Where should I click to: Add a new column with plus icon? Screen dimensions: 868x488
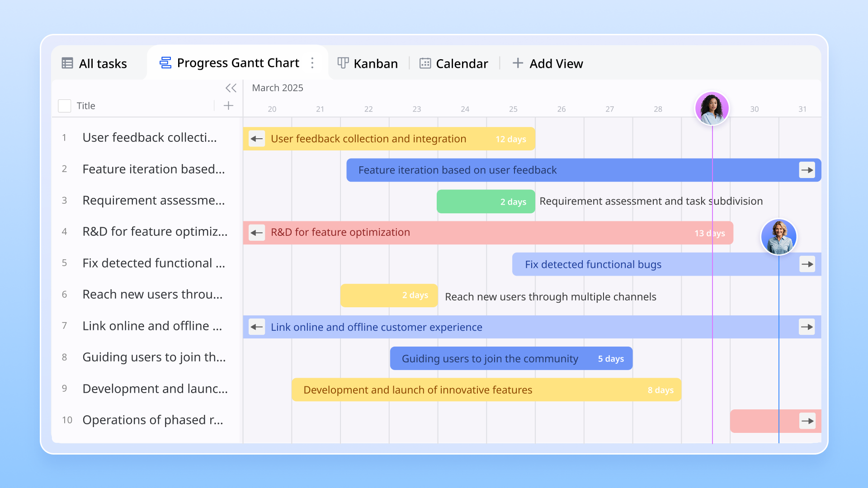pyautogui.click(x=229, y=106)
